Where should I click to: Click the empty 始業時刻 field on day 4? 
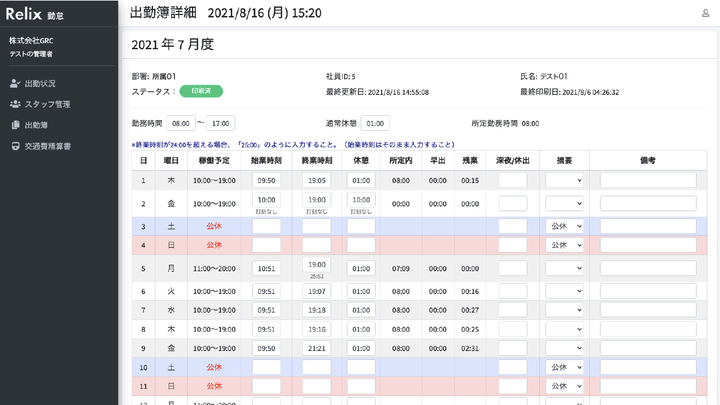tap(266, 245)
